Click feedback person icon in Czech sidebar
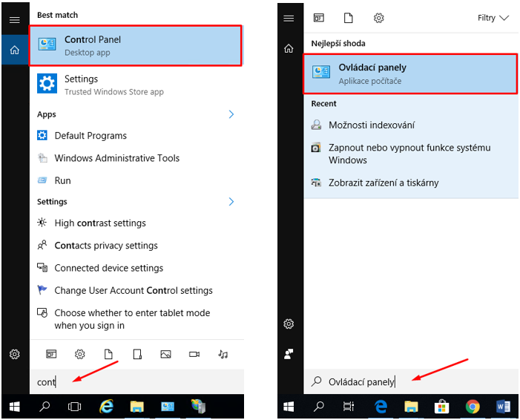Viewport: 520px width, 420px height. pyautogui.click(x=289, y=354)
